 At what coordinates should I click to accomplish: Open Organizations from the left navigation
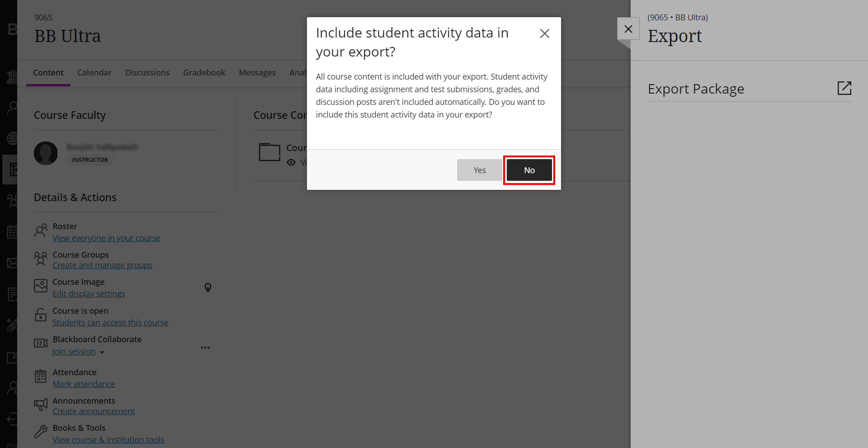coord(11,200)
